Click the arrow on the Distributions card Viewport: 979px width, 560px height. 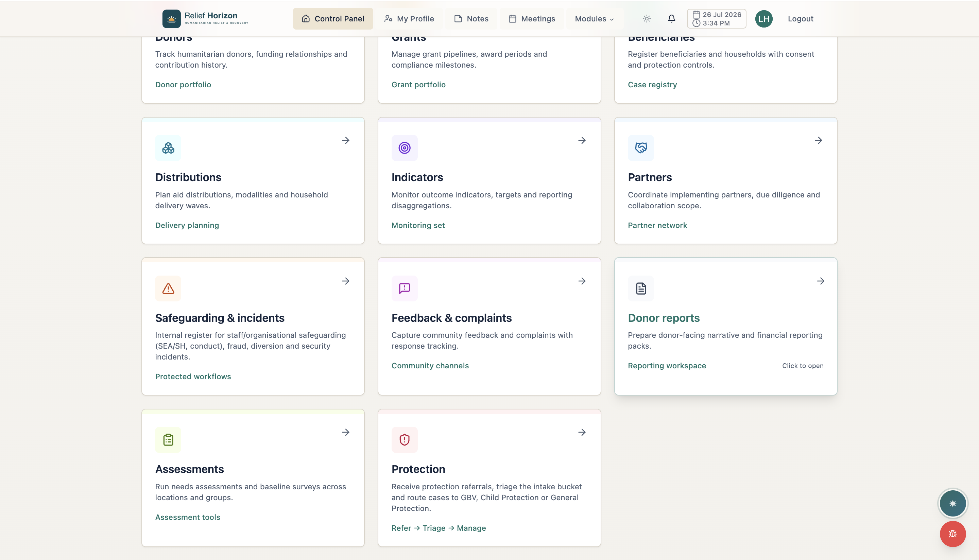pyautogui.click(x=346, y=140)
